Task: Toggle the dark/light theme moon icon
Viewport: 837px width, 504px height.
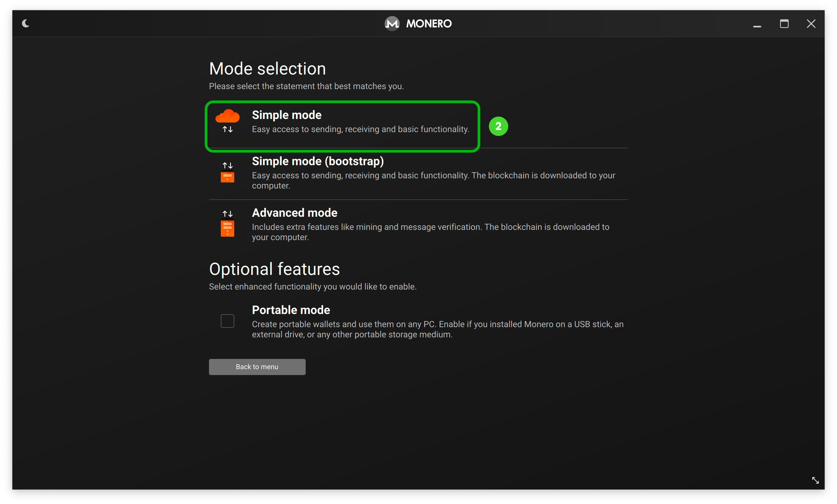Action: 26,23
